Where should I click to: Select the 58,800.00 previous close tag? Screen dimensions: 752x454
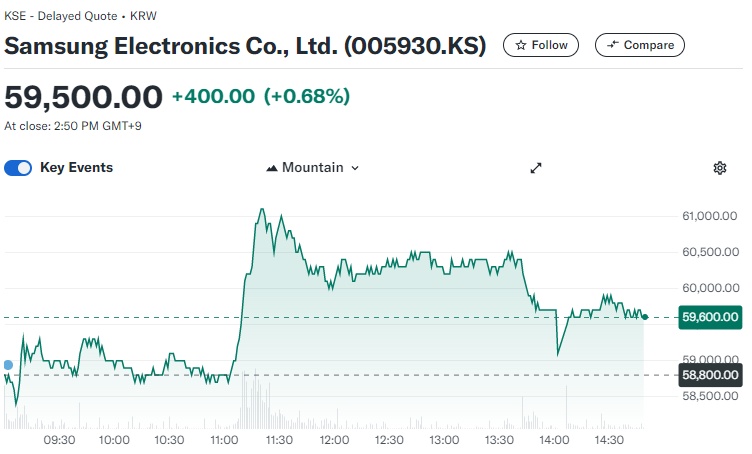(710, 375)
